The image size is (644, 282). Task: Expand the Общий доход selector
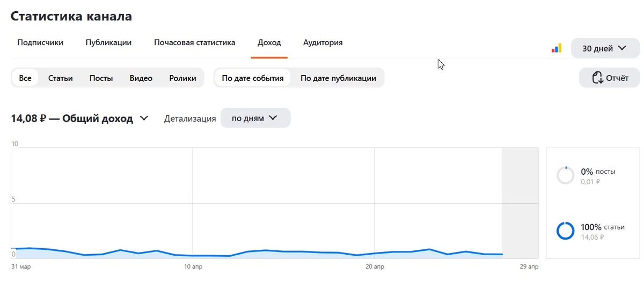coord(79,118)
